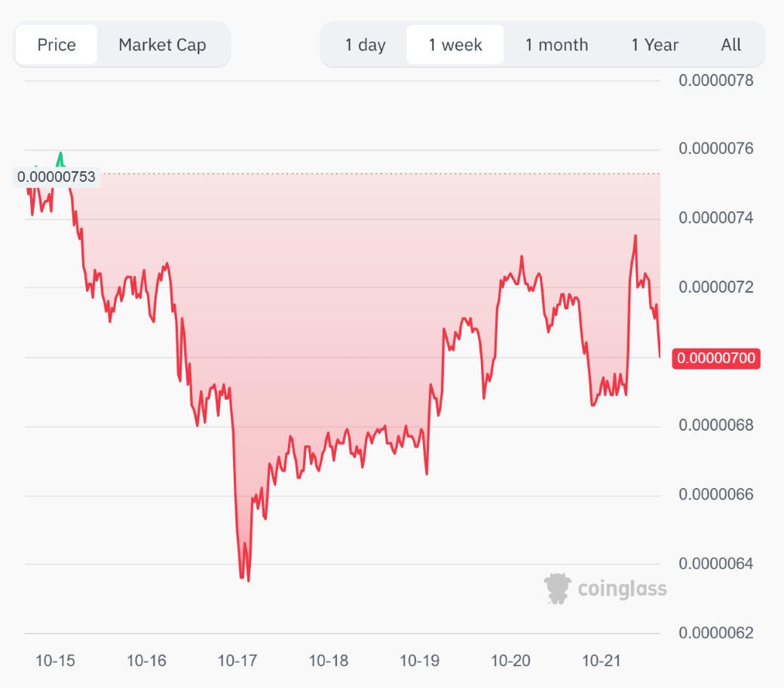Switch to Market Cap view
Image resolution: width=784 pixels, height=688 pixels.
[x=163, y=45]
